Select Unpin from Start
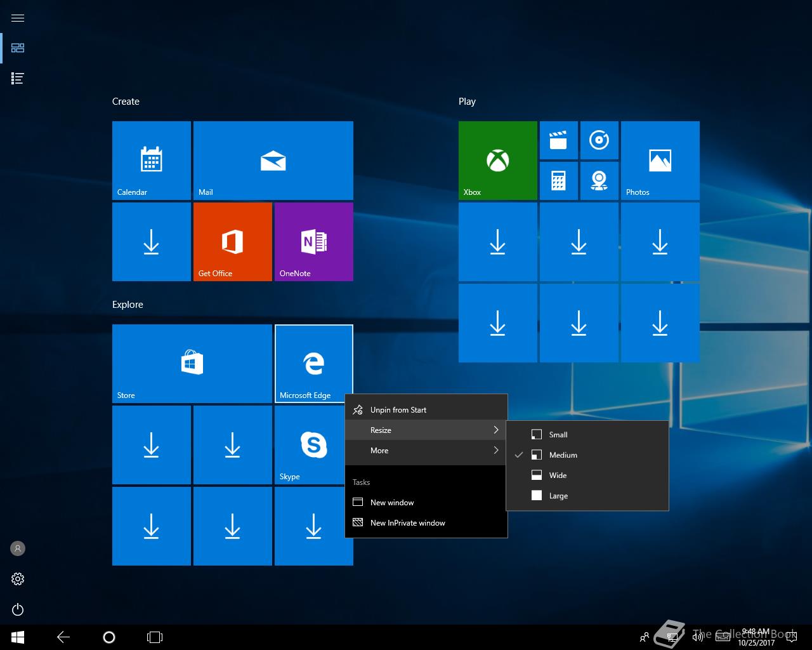 (x=426, y=410)
